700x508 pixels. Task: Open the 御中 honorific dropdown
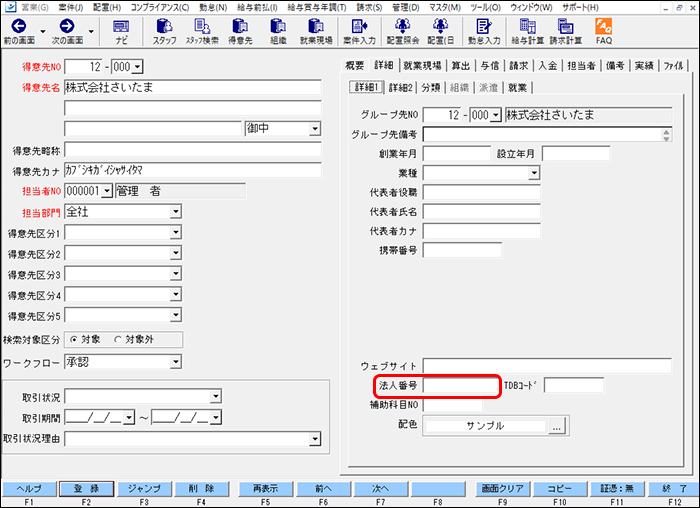(x=315, y=129)
